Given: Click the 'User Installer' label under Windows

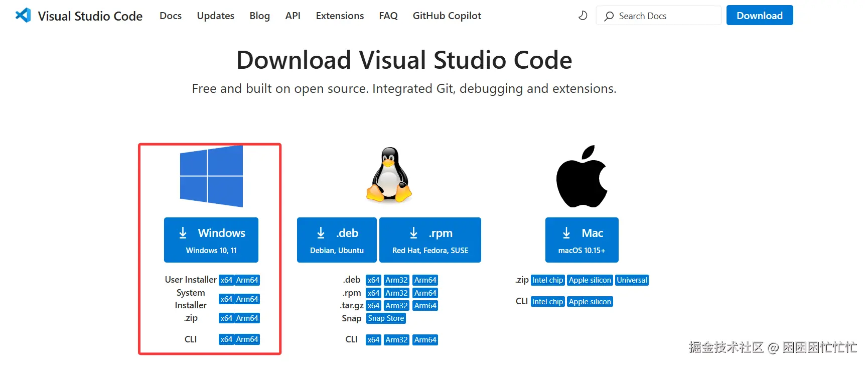Looking at the screenshot, I should [191, 280].
